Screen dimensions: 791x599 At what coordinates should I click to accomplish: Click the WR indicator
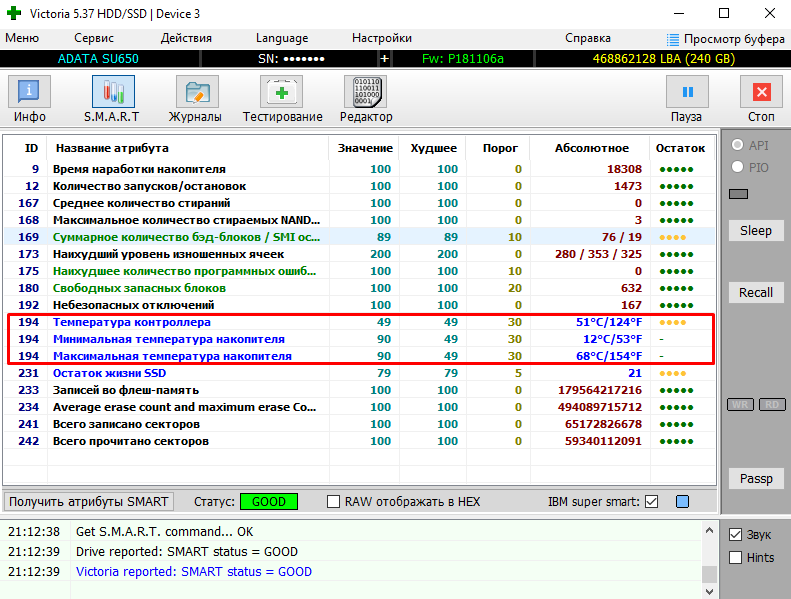click(740, 404)
